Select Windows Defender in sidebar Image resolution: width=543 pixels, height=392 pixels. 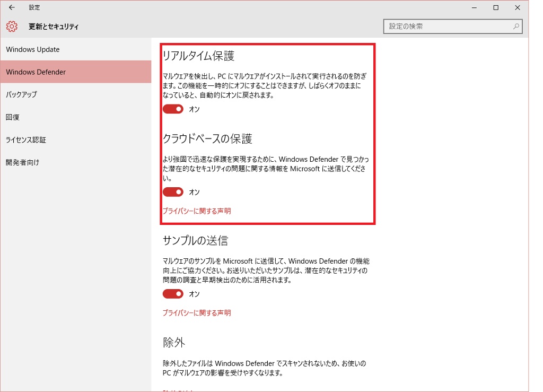75,72
